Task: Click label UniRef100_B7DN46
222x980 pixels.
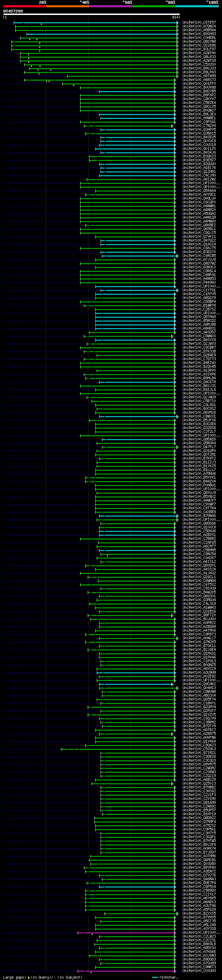Action: point(199,516)
